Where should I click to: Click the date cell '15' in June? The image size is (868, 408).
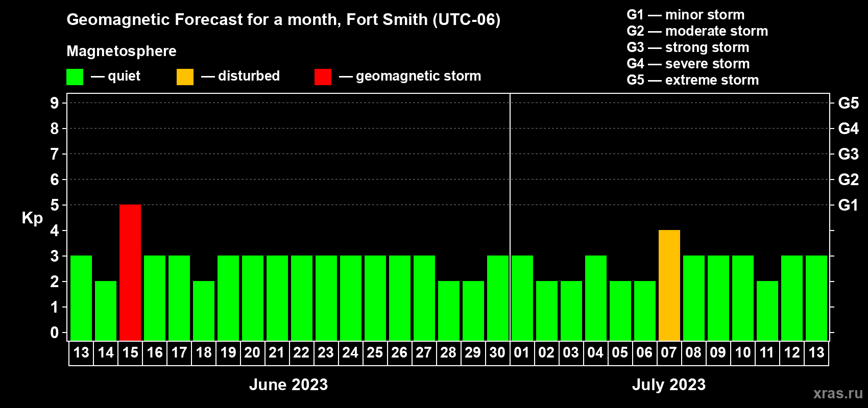pyautogui.click(x=130, y=353)
